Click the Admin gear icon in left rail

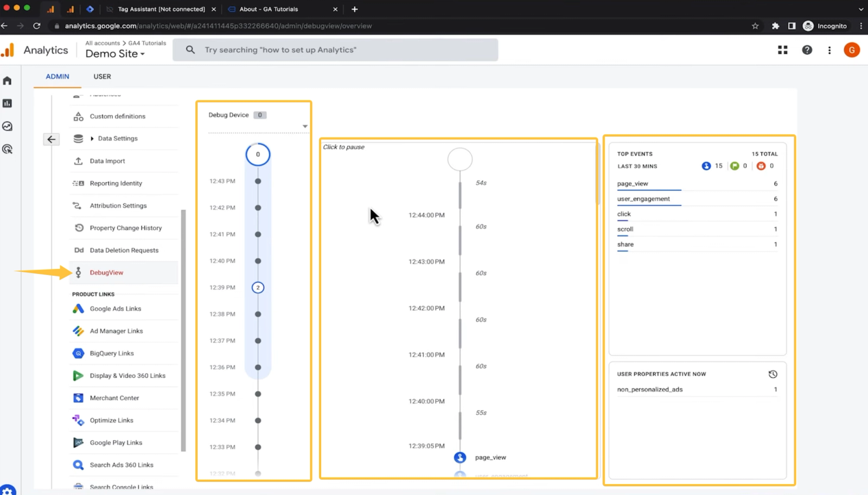[x=8, y=491]
